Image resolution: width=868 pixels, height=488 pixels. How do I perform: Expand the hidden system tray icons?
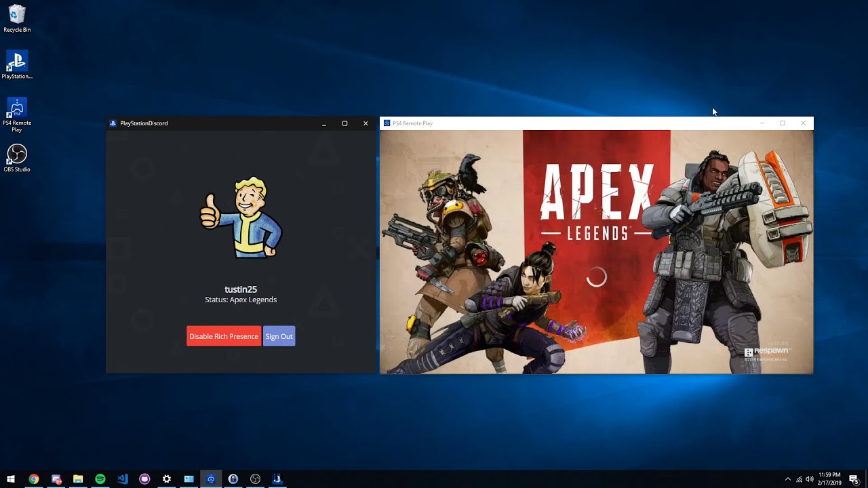tap(787, 479)
